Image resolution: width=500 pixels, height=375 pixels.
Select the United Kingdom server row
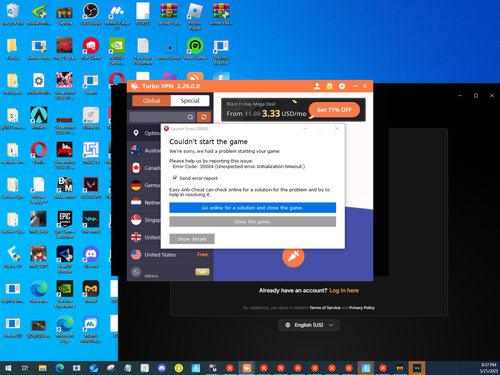coord(144,237)
